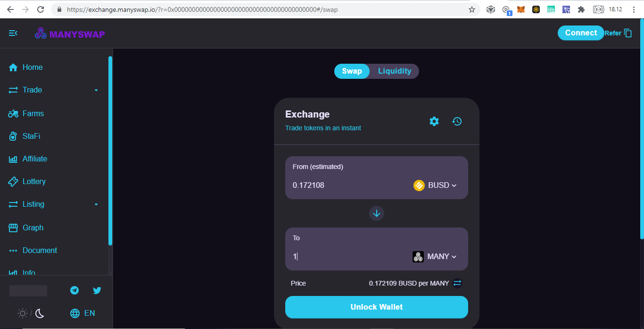Click the Document three-dots icon
The height and width of the screenshot is (329, 644).
pyautogui.click(x=13, y=250)
